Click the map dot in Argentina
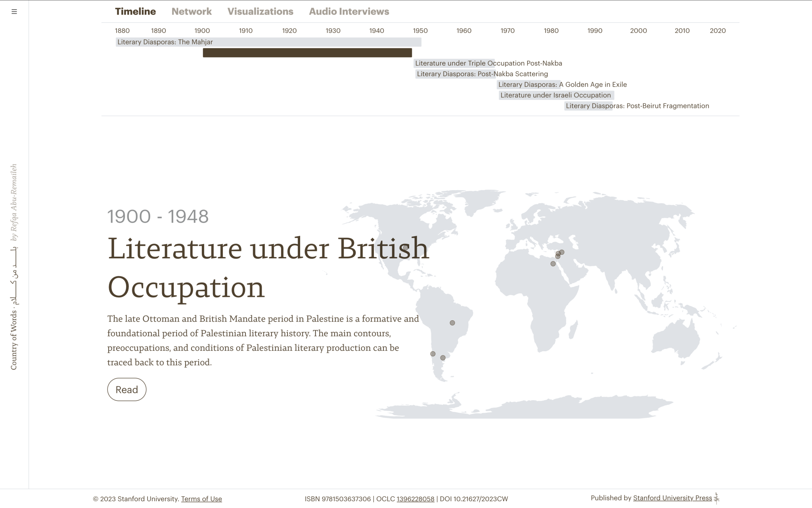This screenshot has height=508, width=812. coord(443,358)
